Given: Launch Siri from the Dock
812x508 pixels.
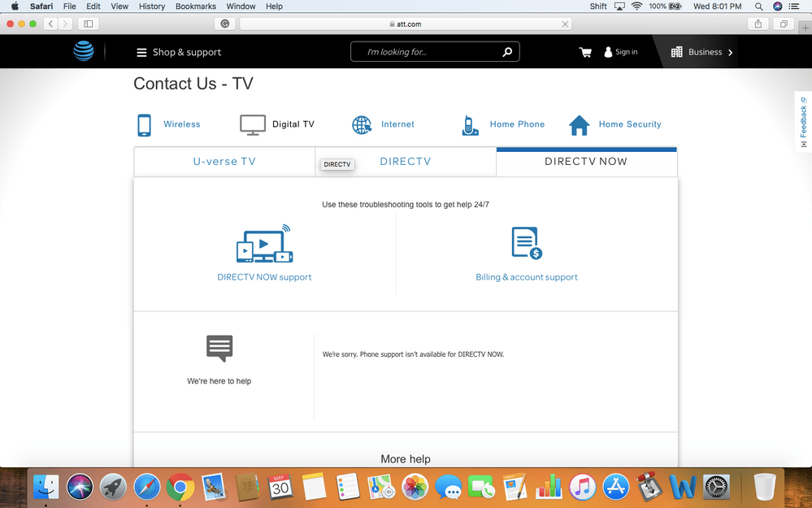Looking at the screenshot, I should [x=80, y=488].
